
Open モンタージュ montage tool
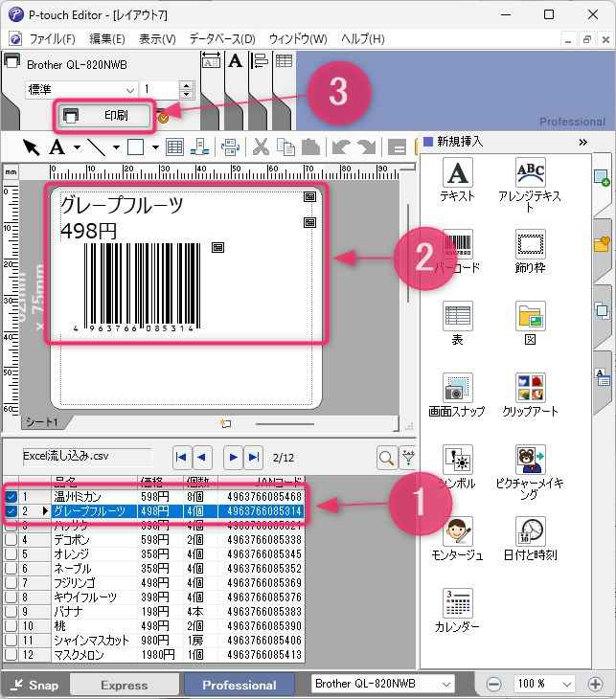[x=457, y=538]
